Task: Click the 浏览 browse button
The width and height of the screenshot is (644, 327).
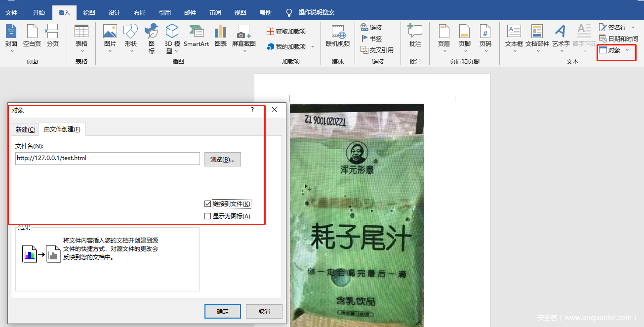Action: coord(222,159)
